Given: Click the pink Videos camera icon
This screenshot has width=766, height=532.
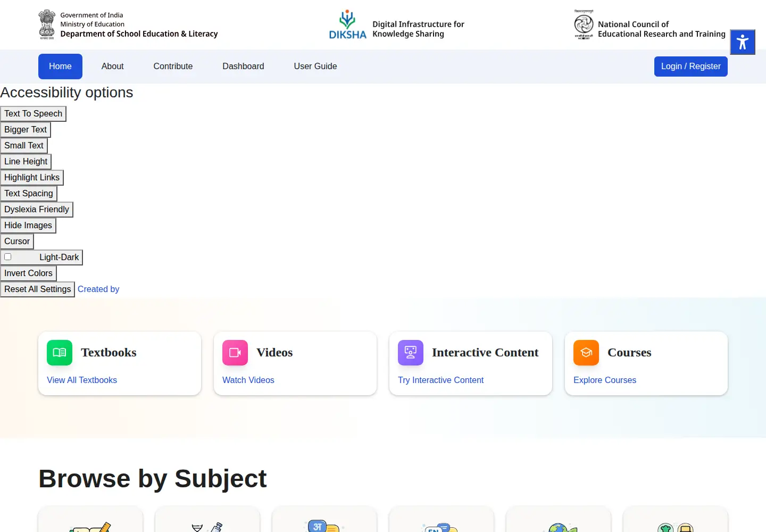Looking at the screenshot, I should click(235, 353).
